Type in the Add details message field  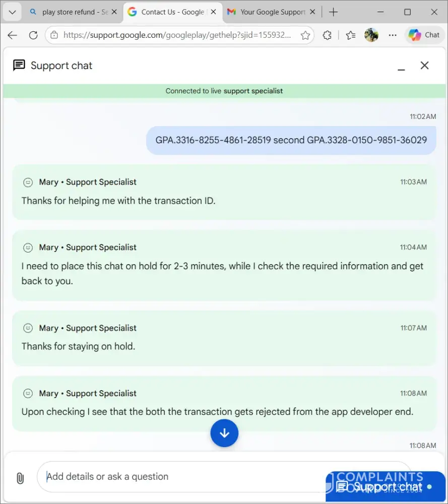[181, 477]
